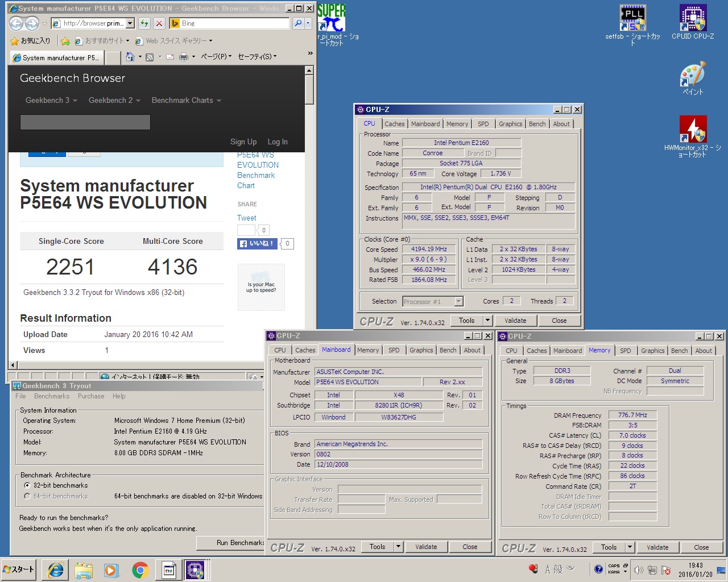Open the Processor #1 selection dropdown
This screenshot has width=728, height=582.
458,301
